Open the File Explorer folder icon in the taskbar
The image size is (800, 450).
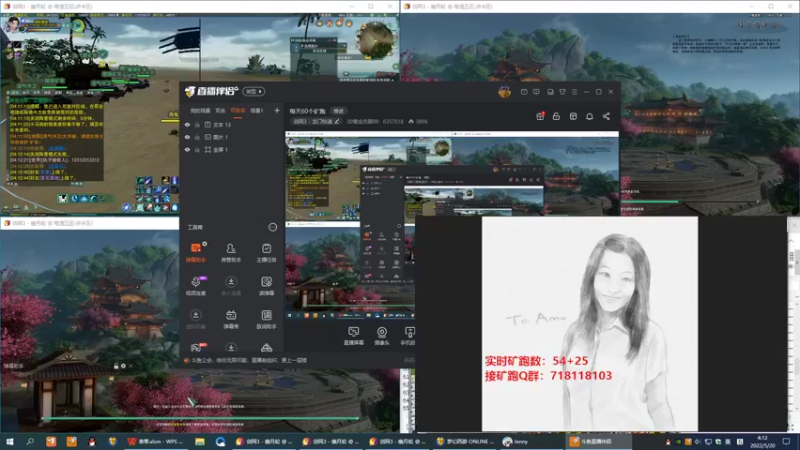200,441
